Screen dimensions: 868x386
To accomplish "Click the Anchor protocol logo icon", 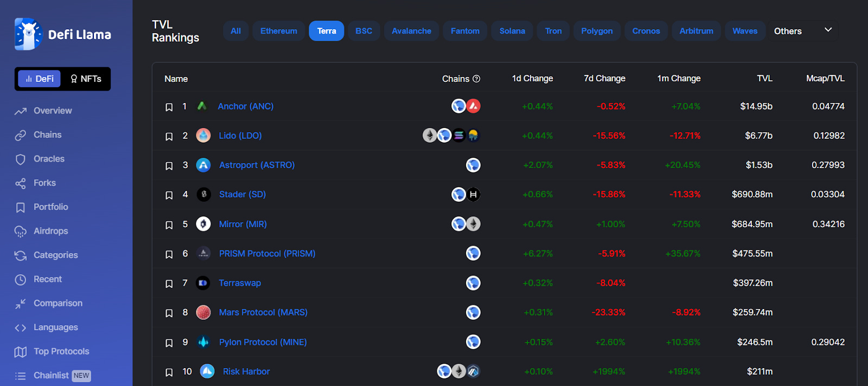I will click(x=202, y=106).
